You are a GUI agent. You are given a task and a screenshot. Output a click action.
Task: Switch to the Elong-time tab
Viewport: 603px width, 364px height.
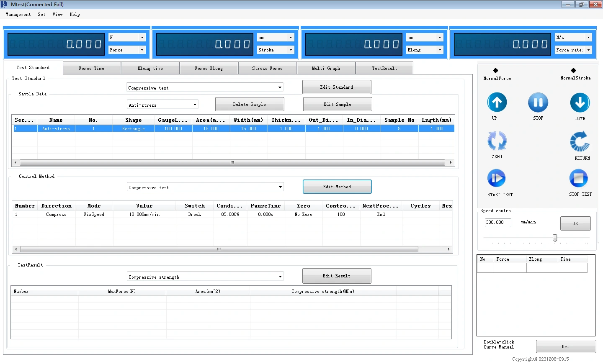point(150,68)
